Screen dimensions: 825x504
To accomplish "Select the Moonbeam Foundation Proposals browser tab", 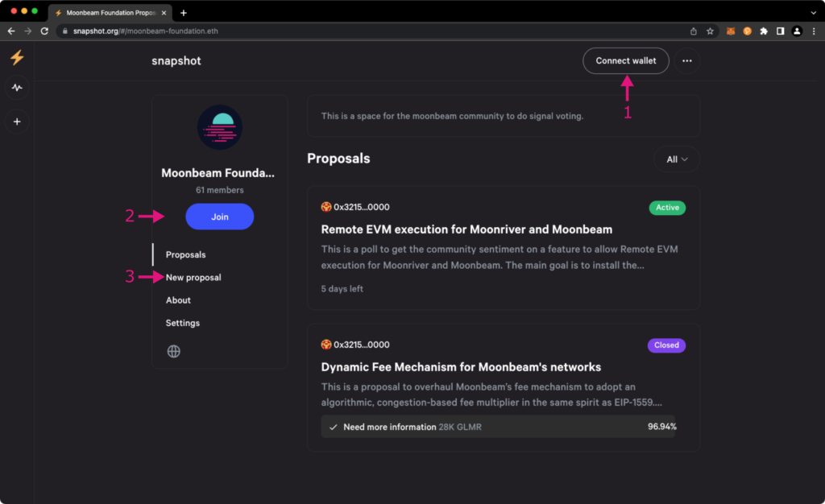I will coord(110,13).
